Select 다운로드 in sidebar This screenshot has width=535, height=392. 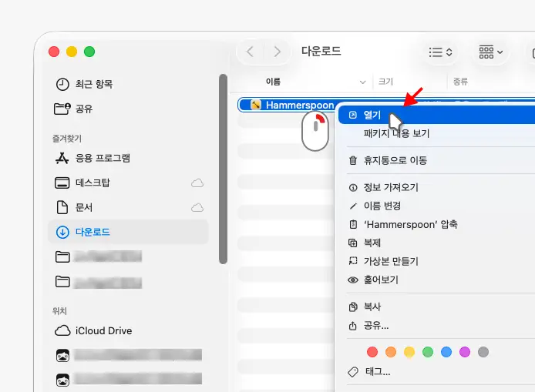pos(128,232)
